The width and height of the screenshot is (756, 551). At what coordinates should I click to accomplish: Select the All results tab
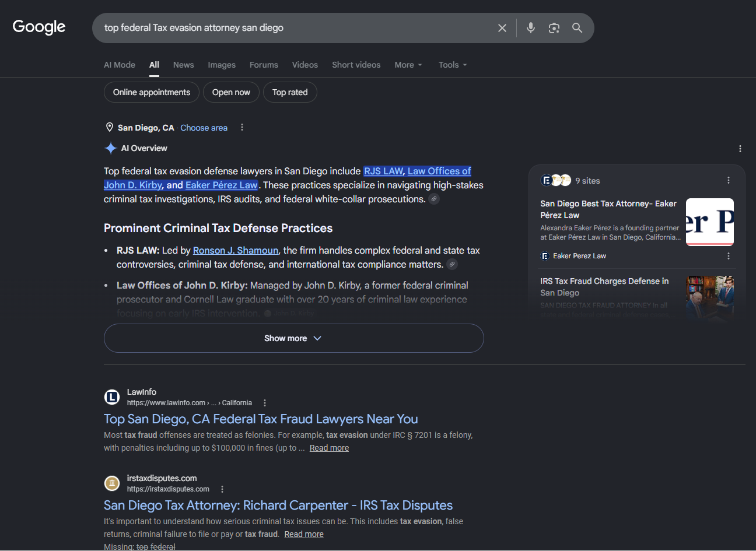(x=154, y=65)
